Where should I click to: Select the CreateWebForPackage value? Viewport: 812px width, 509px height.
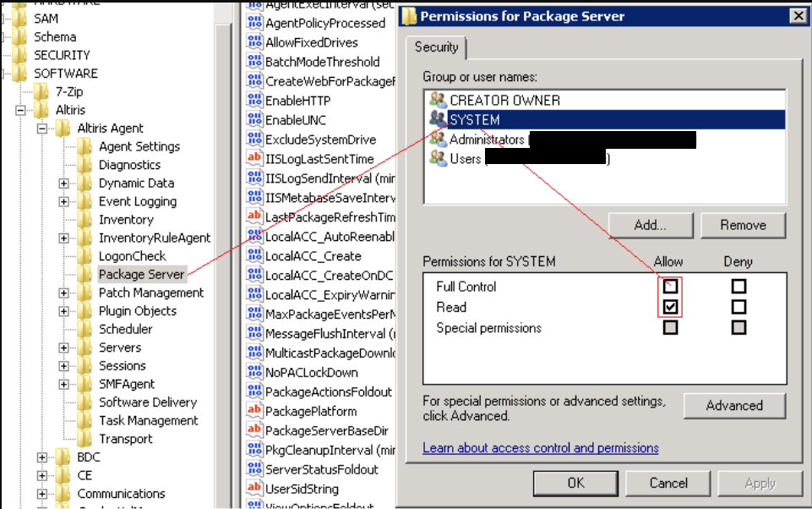tap(330, 81)
